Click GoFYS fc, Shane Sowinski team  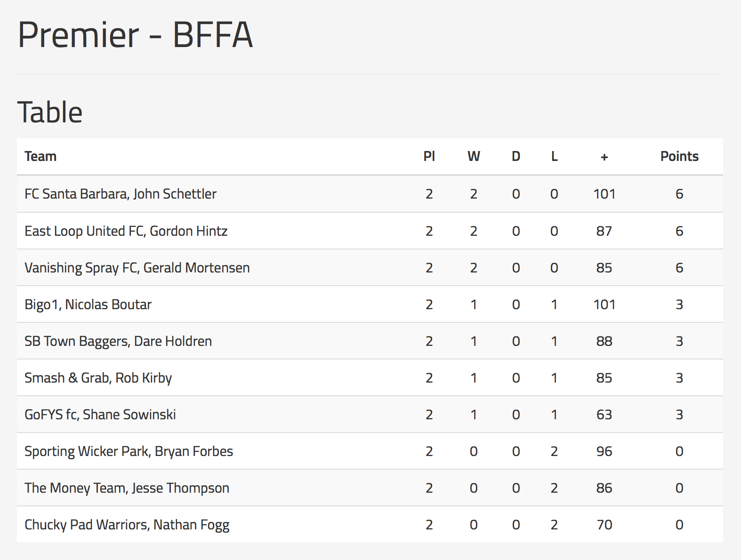click(x=100, y=415)
